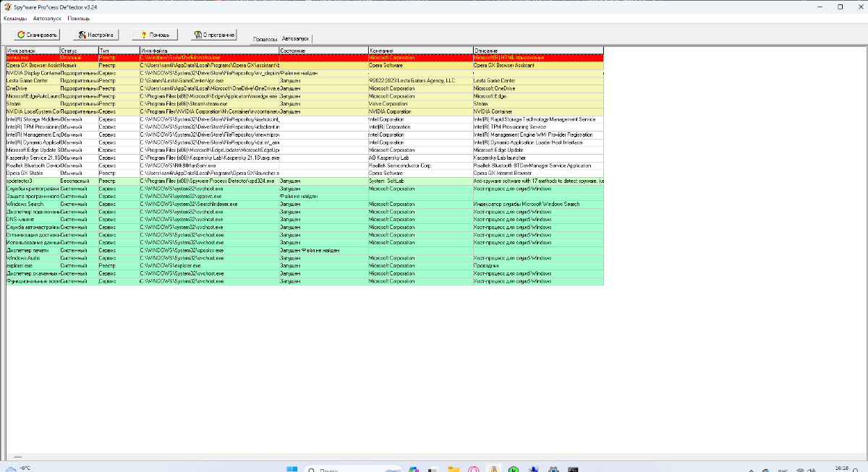Click the AO Kaspersky Lab company cell
Image resolution: width=868 pixels, height=472 pixels.
click(420, 158)
